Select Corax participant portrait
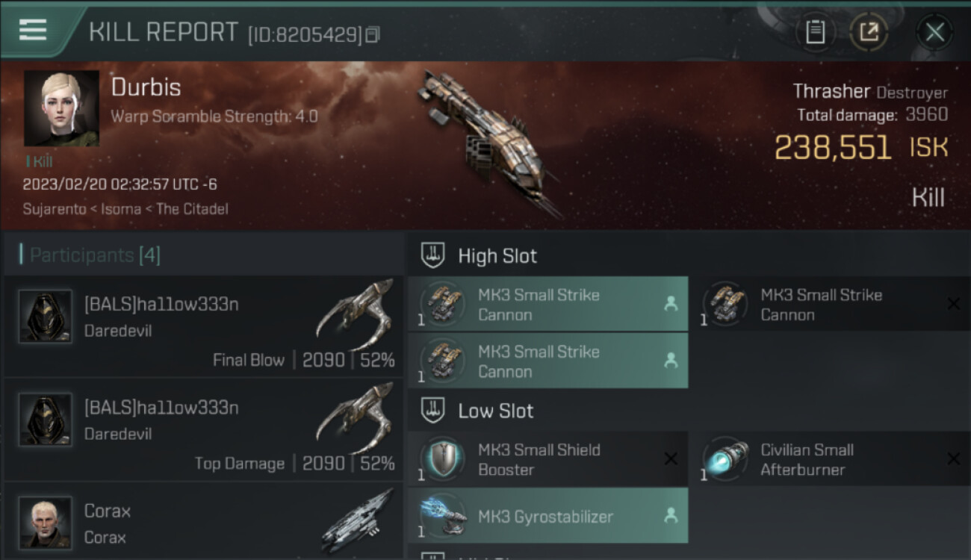 pos(46,523)
